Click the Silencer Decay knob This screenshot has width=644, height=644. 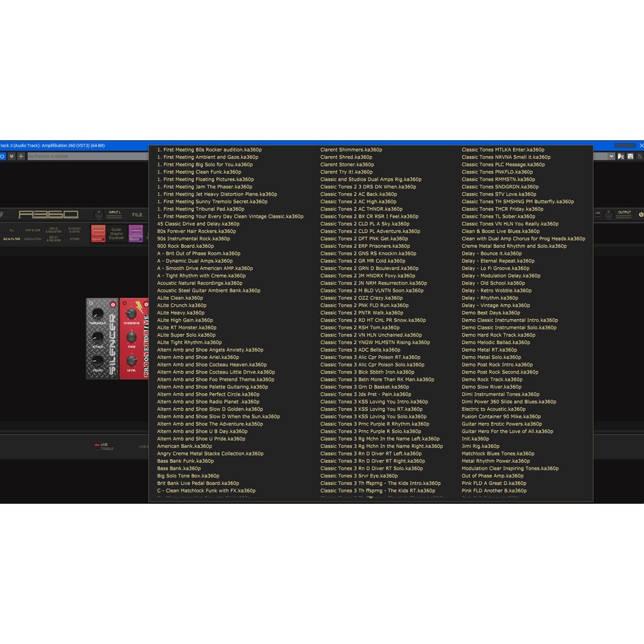tap(97, 361)
